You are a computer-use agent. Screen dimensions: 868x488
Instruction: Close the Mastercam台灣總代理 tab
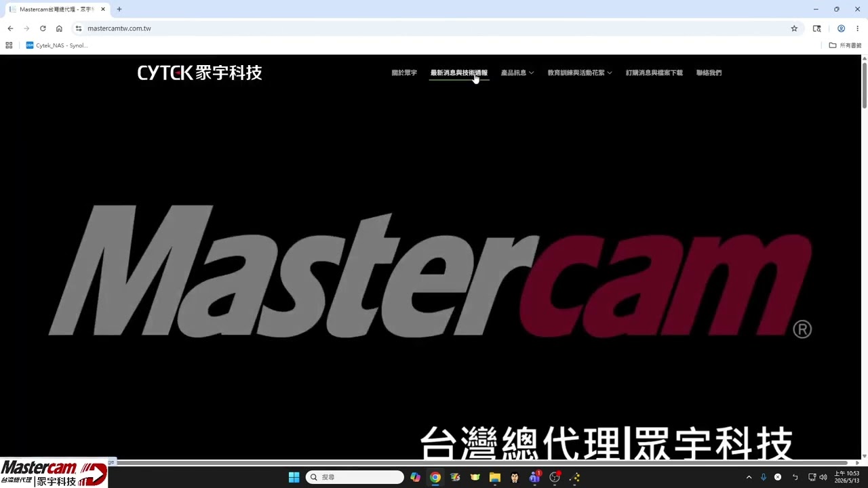tap(103, 9)
